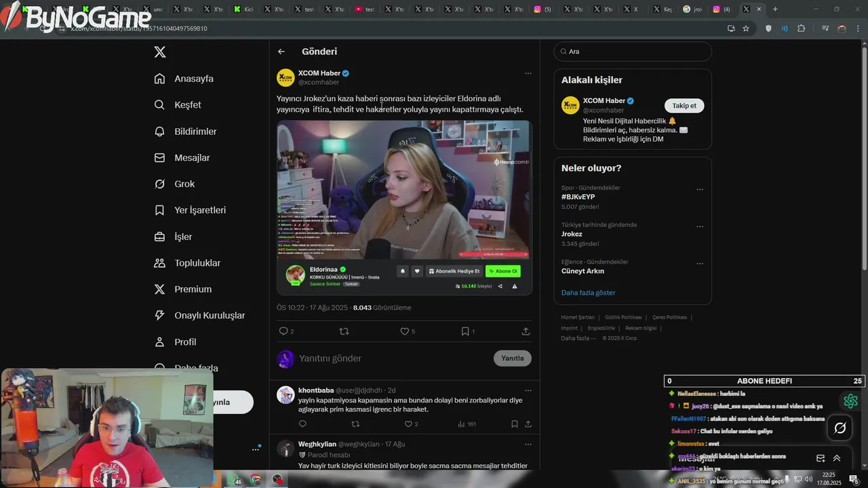Click Daha fazla göster under trends
The image size is (868, 488).
pos(588,293)
